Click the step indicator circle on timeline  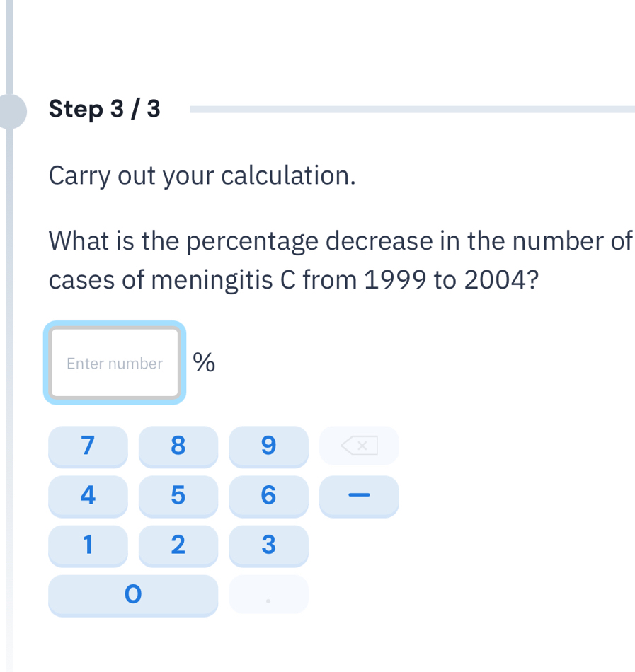click(11, 111)
